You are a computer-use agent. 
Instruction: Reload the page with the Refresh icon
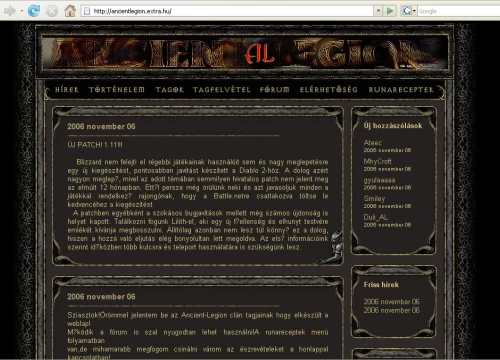[x=34, y=11]
